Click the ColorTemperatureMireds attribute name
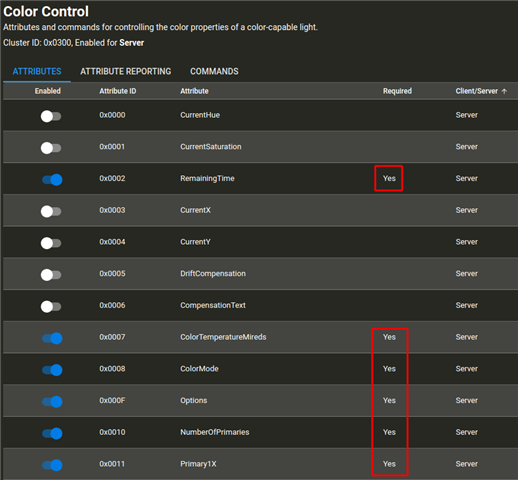 [223, 337]
